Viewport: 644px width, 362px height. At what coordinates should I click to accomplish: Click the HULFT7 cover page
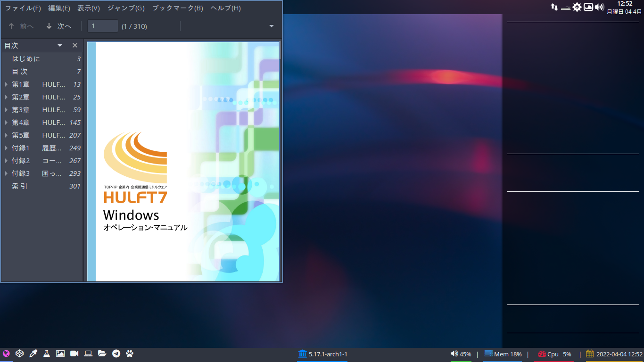183,162
